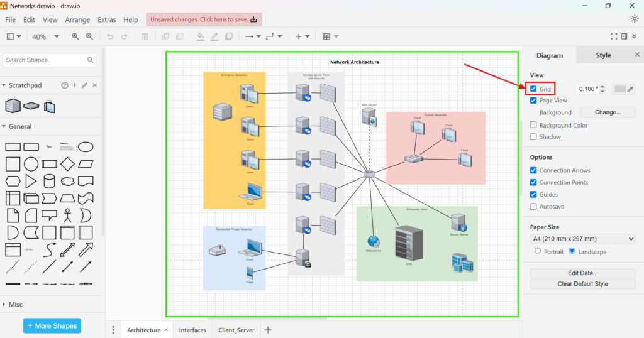
Task: Open the 40% zoom level dropdown
Action: click(45, 37)
